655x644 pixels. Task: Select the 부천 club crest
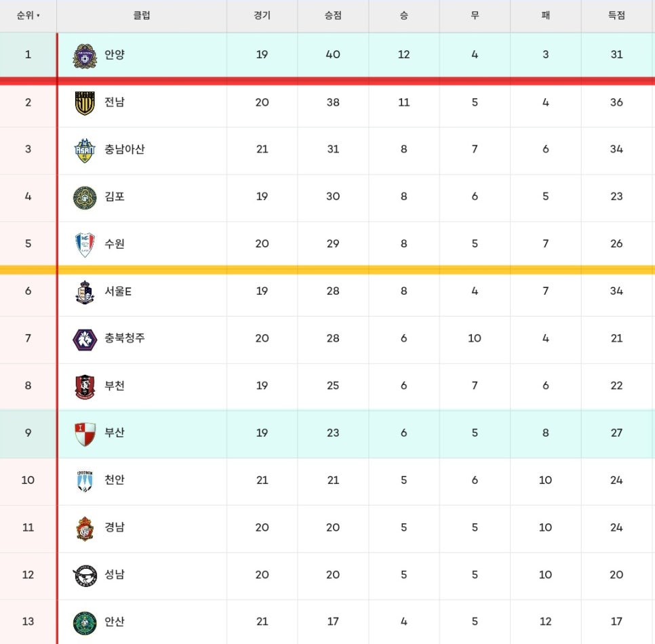(85, 386)
